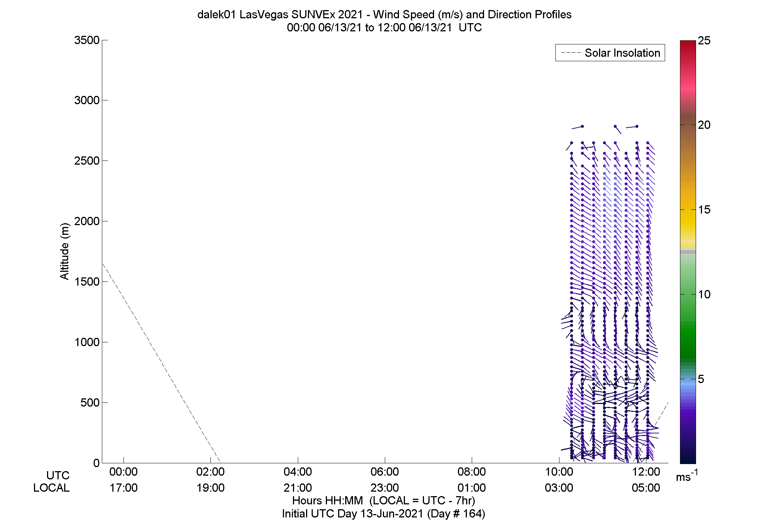
Task: Click the date range subtitle '00:00 06/13/21 to 12:00 06/13/21 UTC'
Action: click(384, 28)
